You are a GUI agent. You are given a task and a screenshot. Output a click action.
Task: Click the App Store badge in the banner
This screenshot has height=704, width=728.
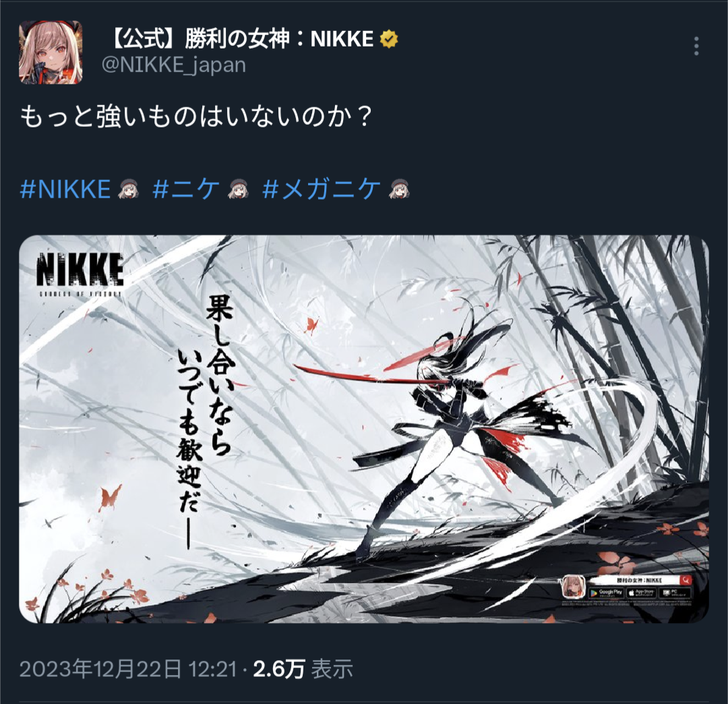[641, 593]
